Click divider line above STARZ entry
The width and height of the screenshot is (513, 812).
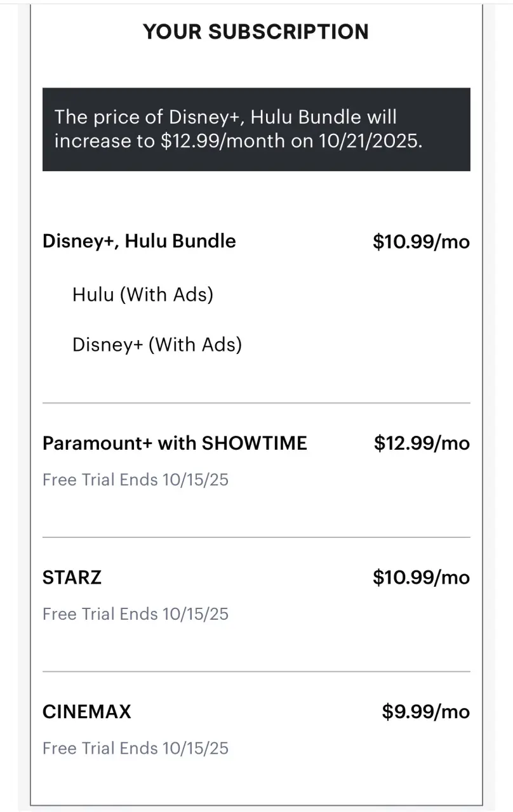256,537
